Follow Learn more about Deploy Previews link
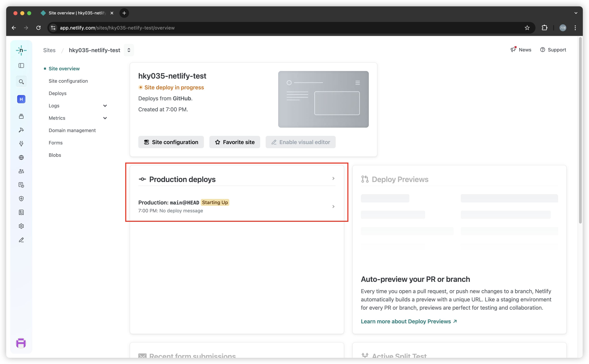 [x=409, y=321]
